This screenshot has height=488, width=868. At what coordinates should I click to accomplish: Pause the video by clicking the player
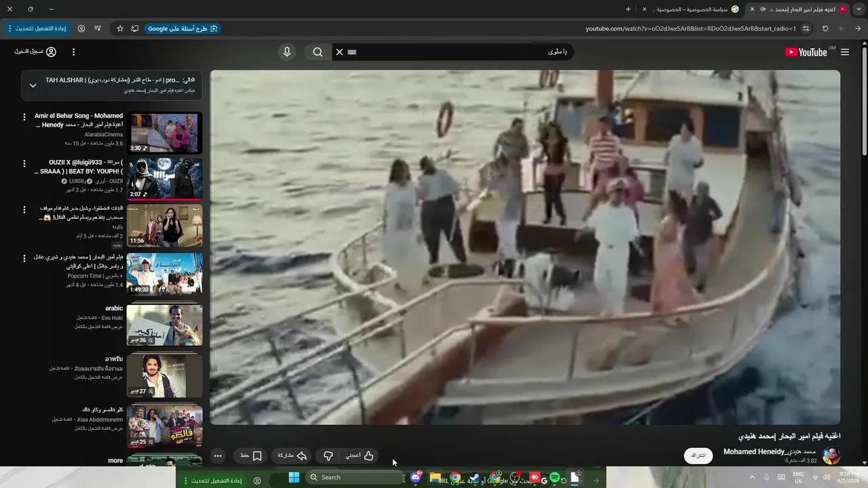pos(525,247)
